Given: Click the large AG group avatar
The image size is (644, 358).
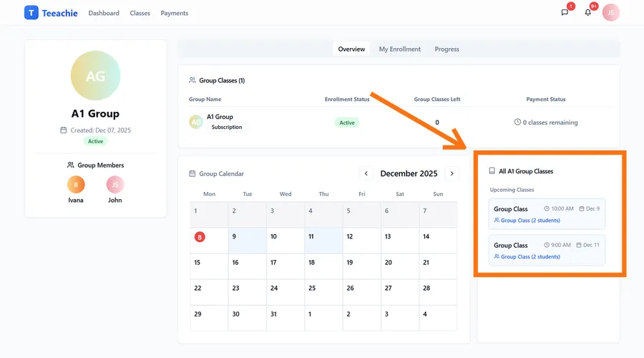Looking at the screenshot, I should (x=95, y=76).
